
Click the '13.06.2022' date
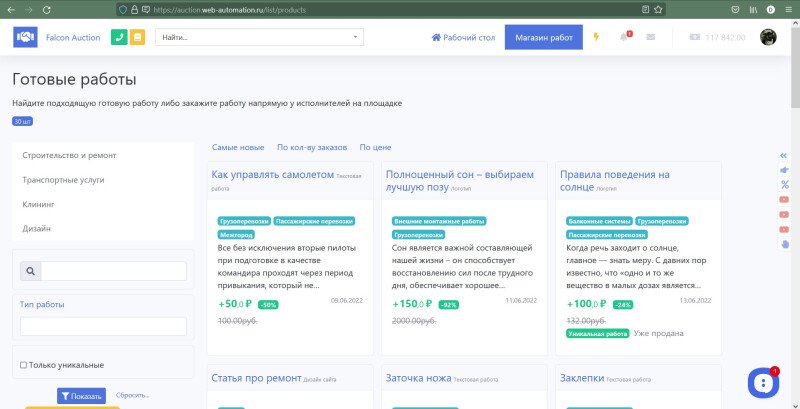coord(695,300)
